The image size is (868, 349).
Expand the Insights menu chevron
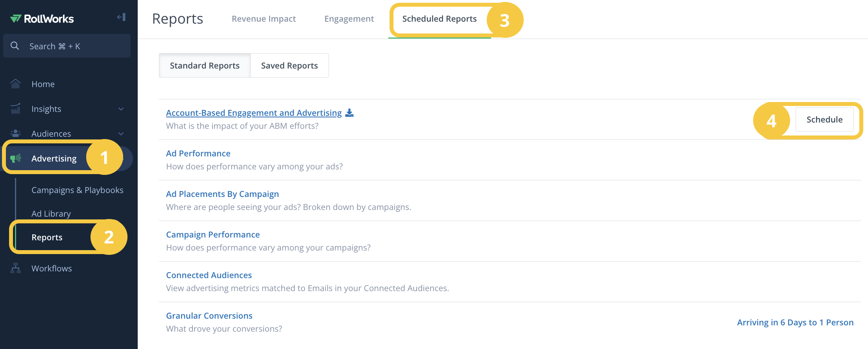click(x=121, y=109)
